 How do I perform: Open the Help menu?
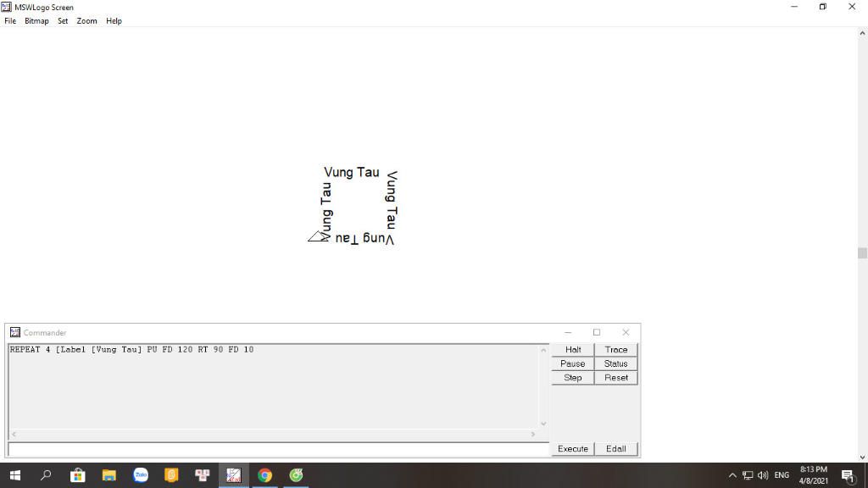114,21
